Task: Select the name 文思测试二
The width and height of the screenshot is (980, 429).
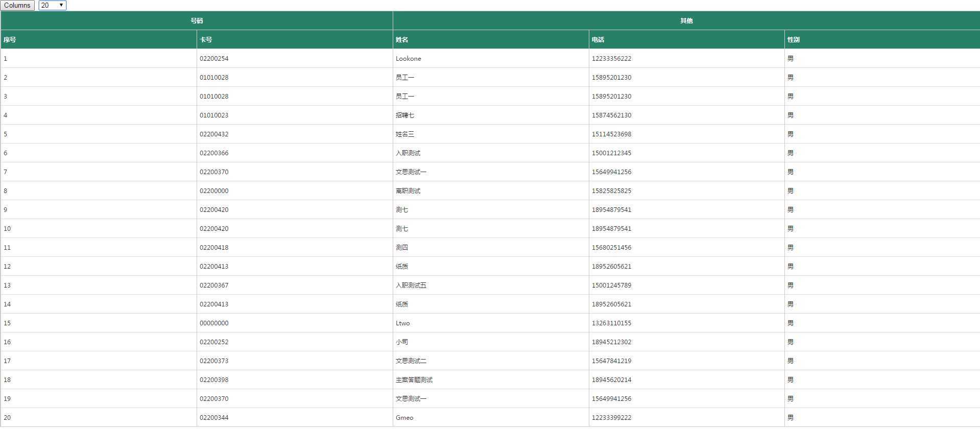Action: tap(411, 361)
